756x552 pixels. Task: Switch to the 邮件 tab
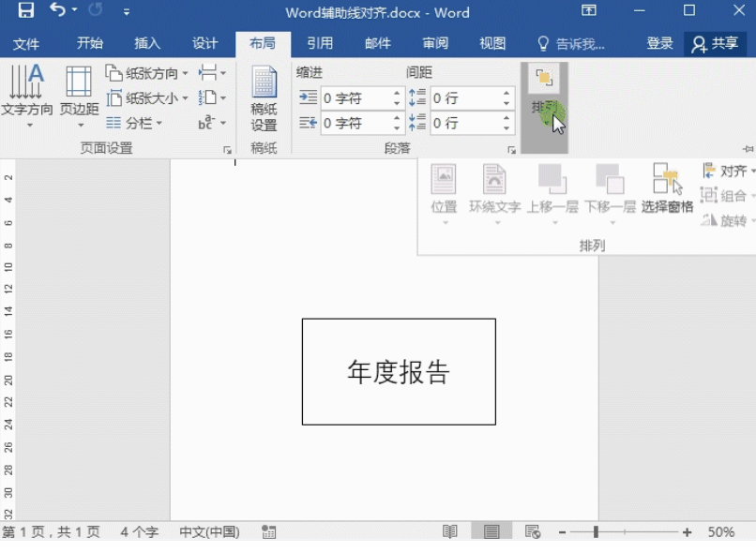point(377,43)
